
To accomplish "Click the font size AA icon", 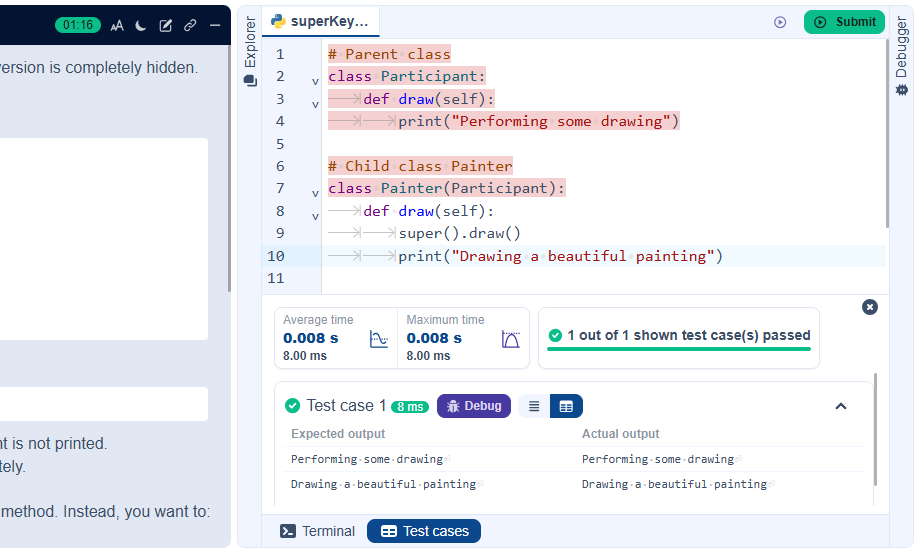I will pyautogui.click(x=117, y=25).
